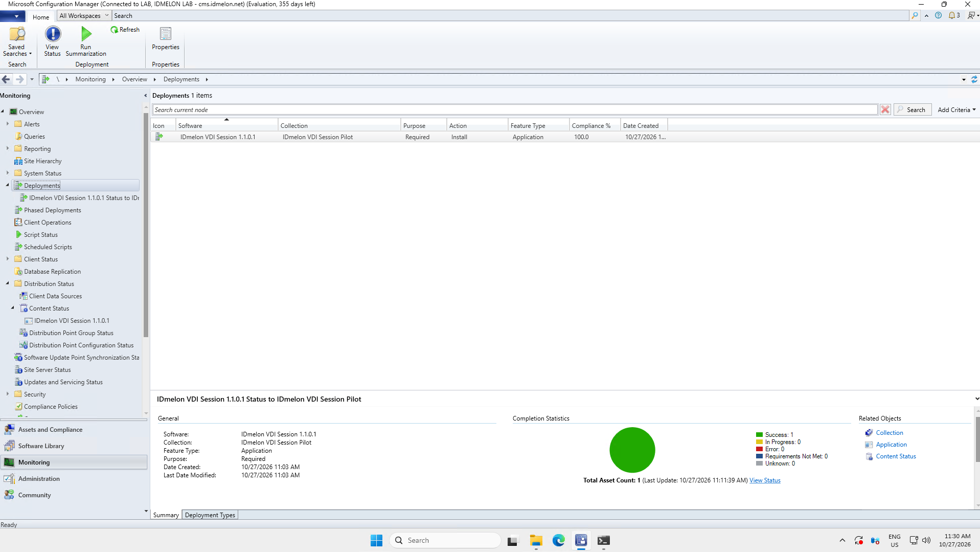Sort by the Compliance % column
The image size is (980, 552).
click(595, 126)
